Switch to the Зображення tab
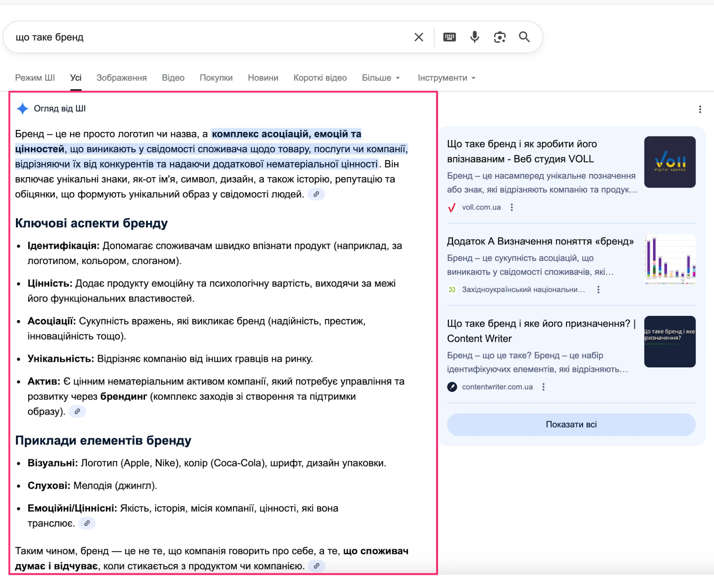 121,78
